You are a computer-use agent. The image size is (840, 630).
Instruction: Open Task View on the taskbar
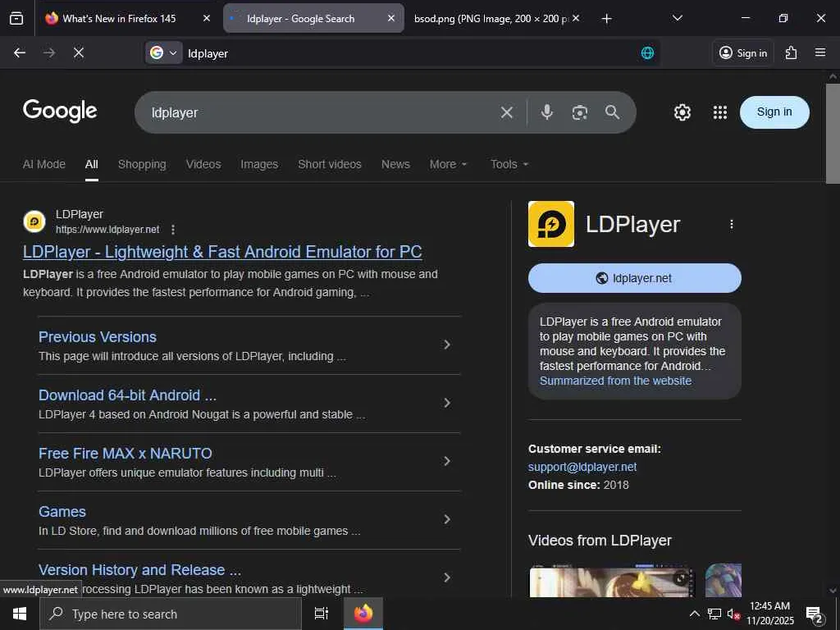[x=322, y=614]
